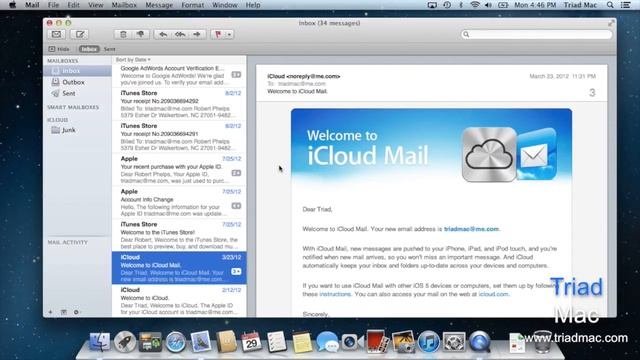The image size is (640, 360).
Task: Open the Mail stamp icon in the Dock
Action: point(200,341)
